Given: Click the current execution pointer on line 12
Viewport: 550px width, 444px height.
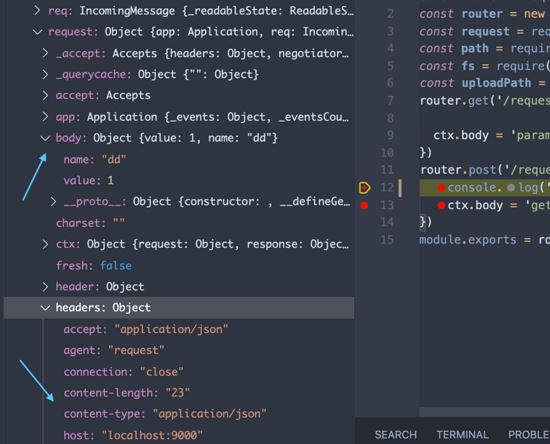Looking at the screenshot, I should pos(364,188).
